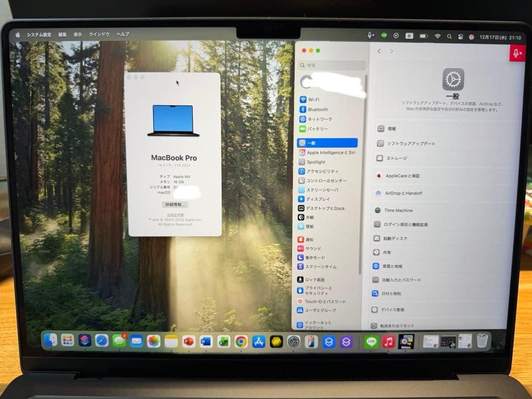Open LINE from the Dock
This screenshot has height=399, width=532.
[x=370, y=341]
